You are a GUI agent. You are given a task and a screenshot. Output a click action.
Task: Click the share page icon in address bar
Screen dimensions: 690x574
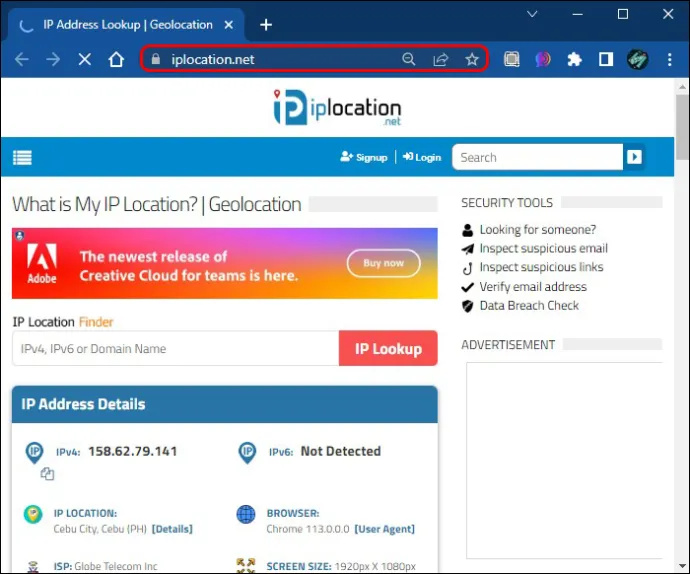pos(440,59)
